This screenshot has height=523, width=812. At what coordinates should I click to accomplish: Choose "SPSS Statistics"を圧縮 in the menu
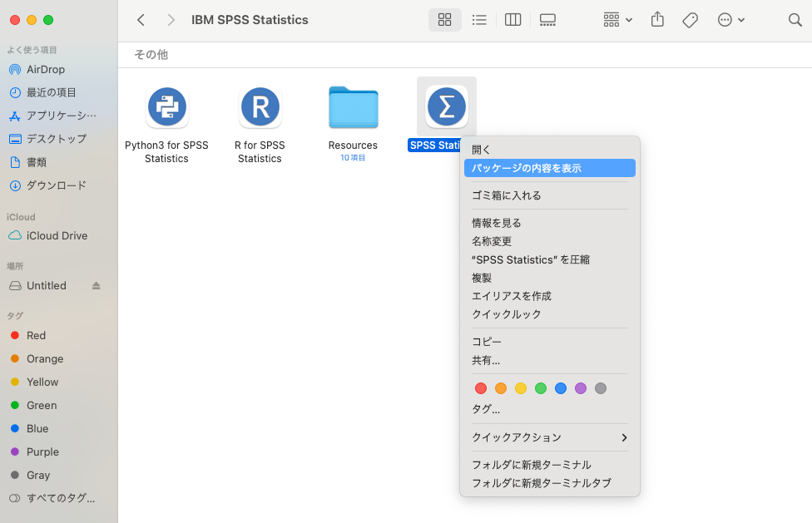pyautogui.click(x=550, y=259)
